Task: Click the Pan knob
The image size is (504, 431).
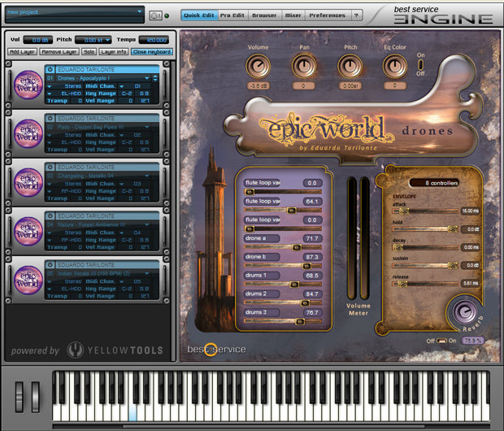Action: [x=303, y=67]
